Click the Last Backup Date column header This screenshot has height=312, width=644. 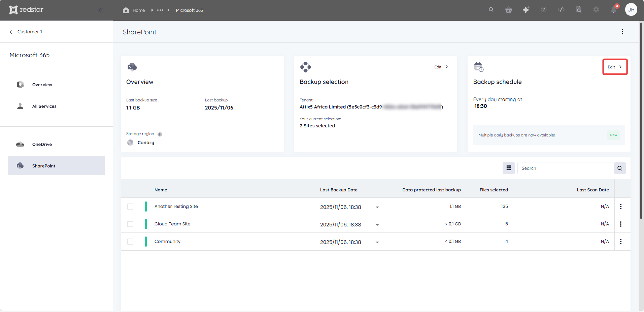click(339, 190)
